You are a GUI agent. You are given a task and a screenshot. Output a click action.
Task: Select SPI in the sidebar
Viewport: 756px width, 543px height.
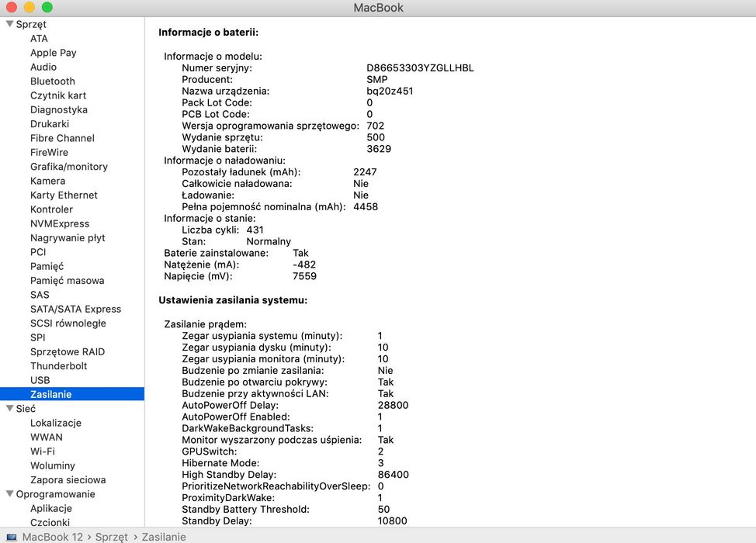click(x=37, y=337)
